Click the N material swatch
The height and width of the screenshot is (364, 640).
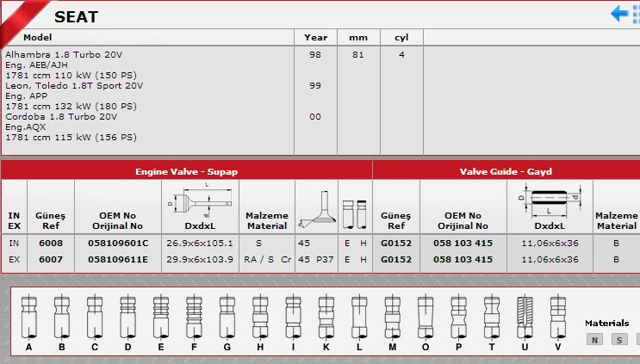tap(594, 340)
